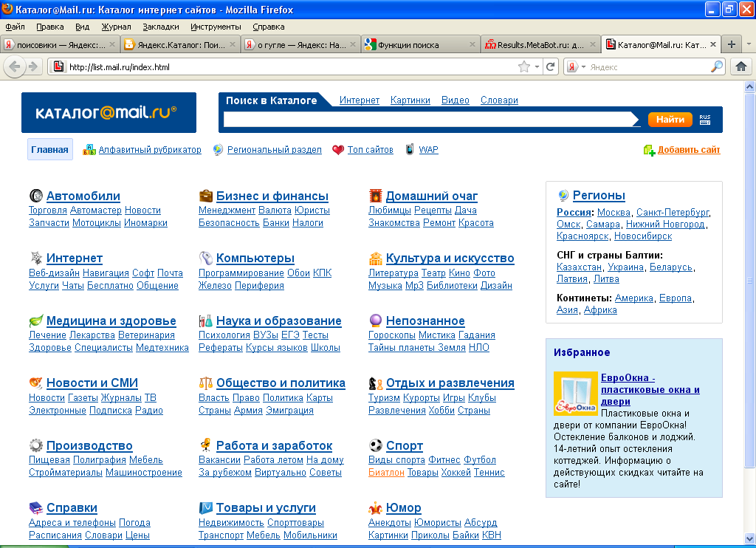Click the Домашний очаг fireplace icon
This screenshot has height=548, width=756.
376,196
